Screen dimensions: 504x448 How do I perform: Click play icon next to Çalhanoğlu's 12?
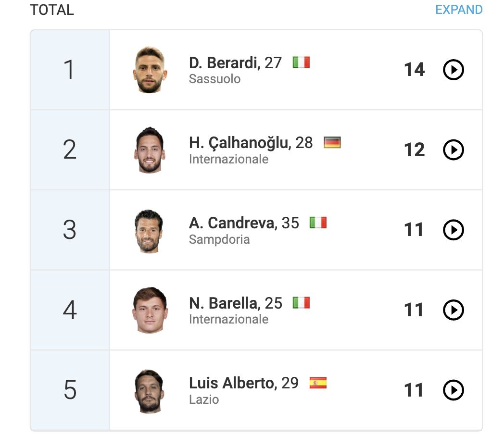tap(453, 149)
